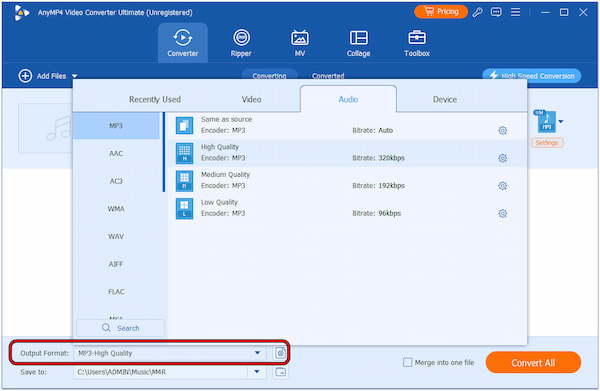Choose the High Quality preset text
The width and height of the screenshot is (600, 391).
coord(220,147)
